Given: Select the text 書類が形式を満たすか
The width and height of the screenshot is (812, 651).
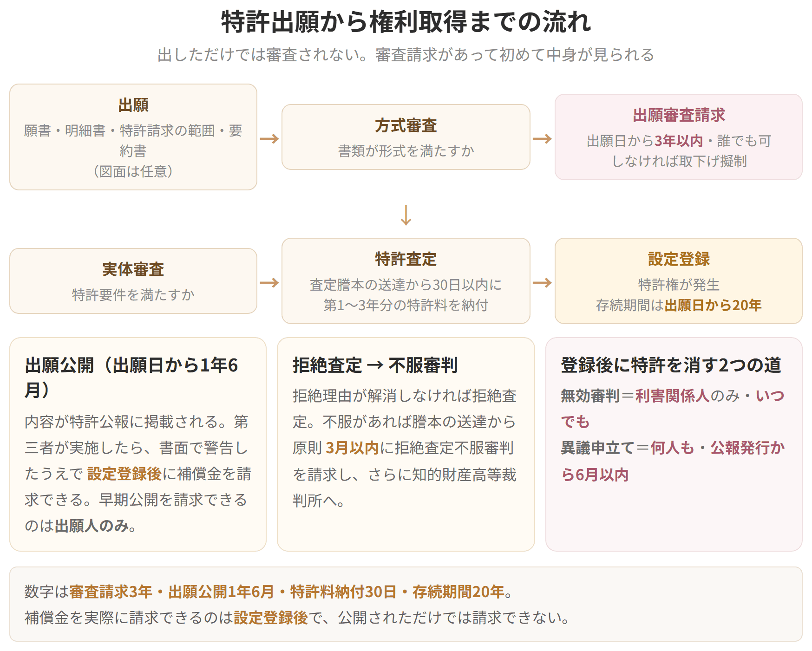Looking at the screenshot, I should 406,151.
